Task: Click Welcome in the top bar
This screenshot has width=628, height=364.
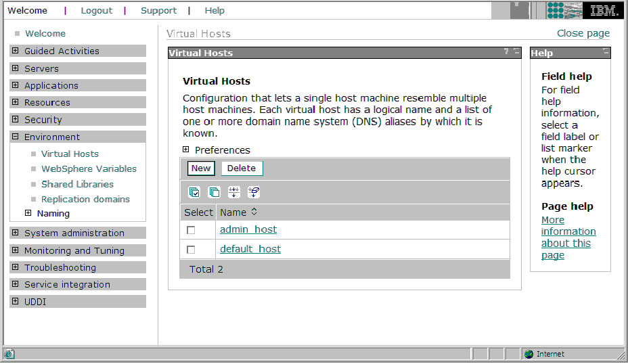Action: pos(27,11)
